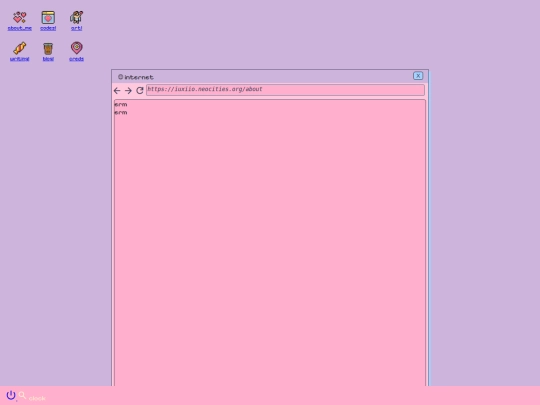The width and height of the screenshot is (540, 405).
Task: Click the power icon in the taskbar
Action: (11, 395)
